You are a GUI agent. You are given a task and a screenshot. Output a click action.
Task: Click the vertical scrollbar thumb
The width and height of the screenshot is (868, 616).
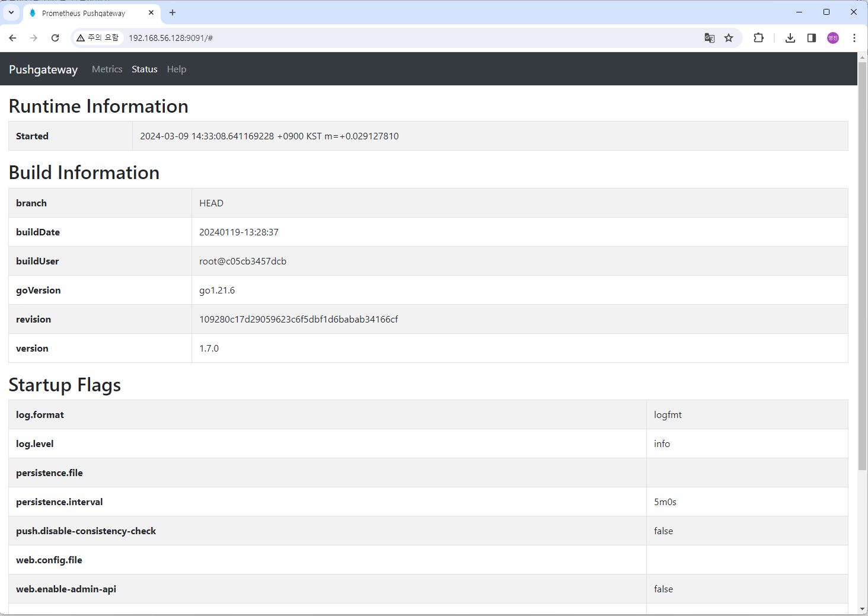863,266
